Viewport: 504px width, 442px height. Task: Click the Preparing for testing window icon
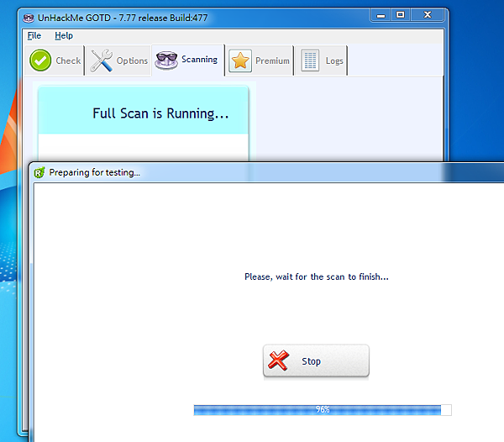[x=39, y=172]
